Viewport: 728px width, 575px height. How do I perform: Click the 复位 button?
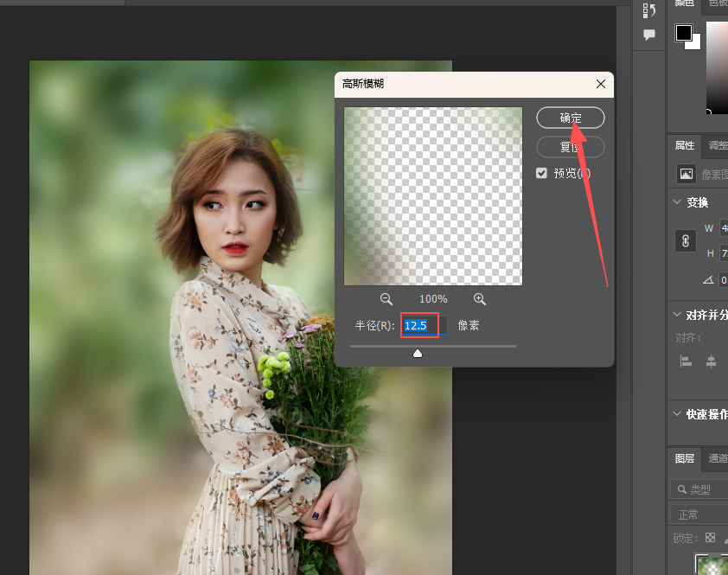pyautogui.click(x=571, y=147)
